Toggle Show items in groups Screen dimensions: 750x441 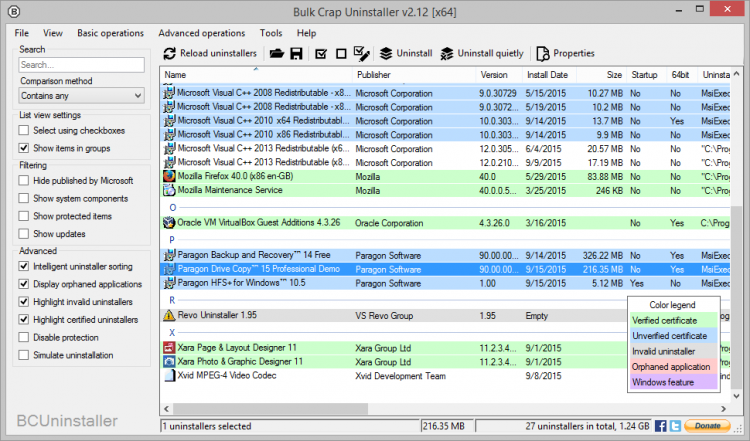pyautogui.click(x=23, y=148)
